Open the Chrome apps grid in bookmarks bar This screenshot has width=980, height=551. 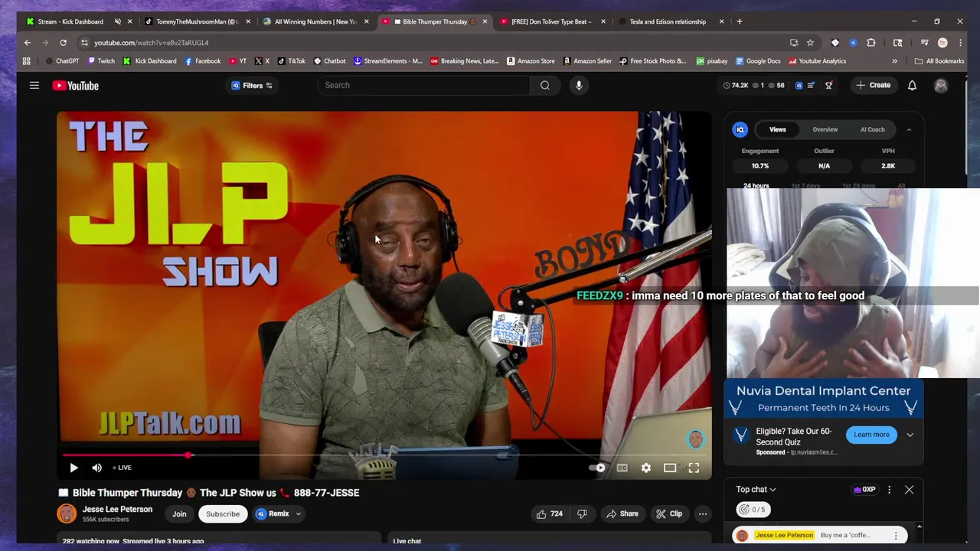[26, 61]
